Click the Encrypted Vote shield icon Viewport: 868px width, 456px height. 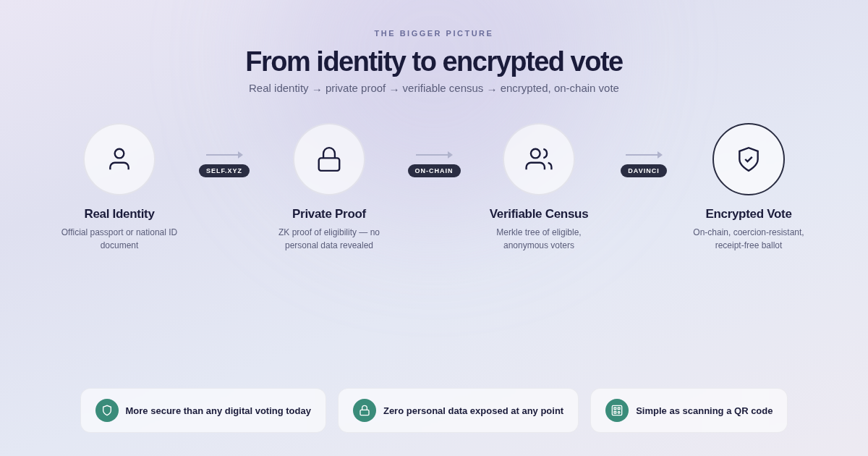749,159
